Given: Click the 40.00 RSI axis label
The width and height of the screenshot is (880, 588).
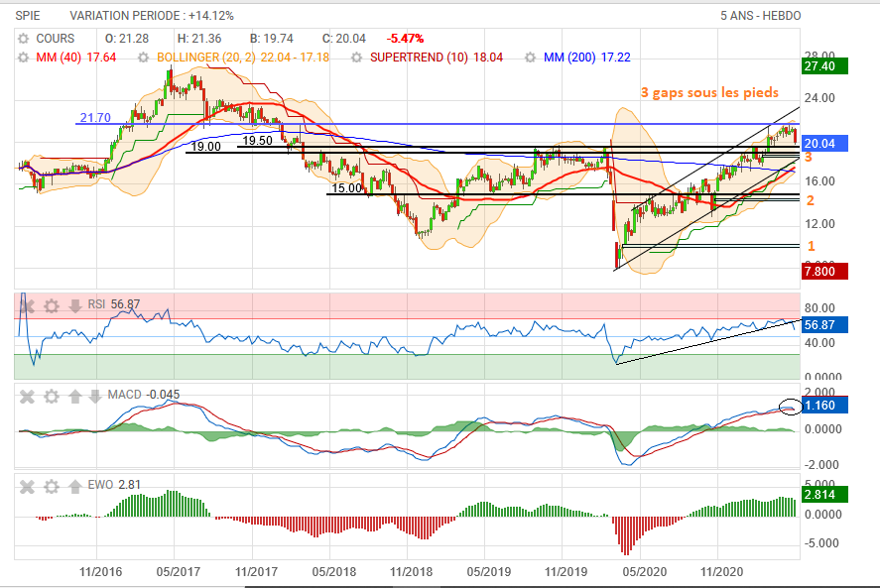Looking at the screenshot, I should click(x=819, y=343).
